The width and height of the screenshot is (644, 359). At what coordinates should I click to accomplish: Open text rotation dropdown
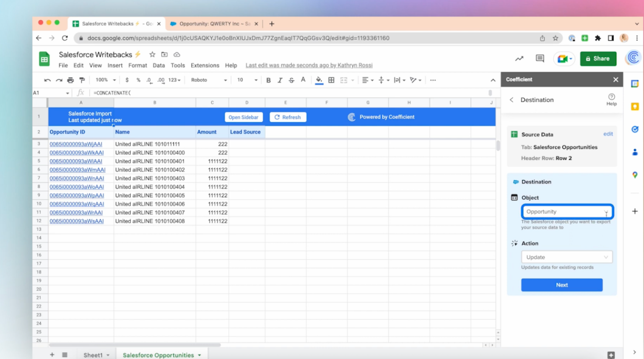415,80
